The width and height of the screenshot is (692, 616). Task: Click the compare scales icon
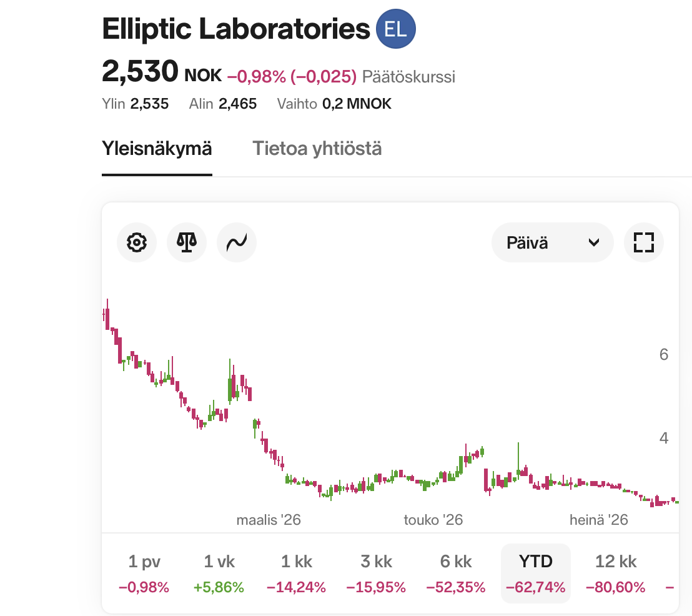[187, 242]
